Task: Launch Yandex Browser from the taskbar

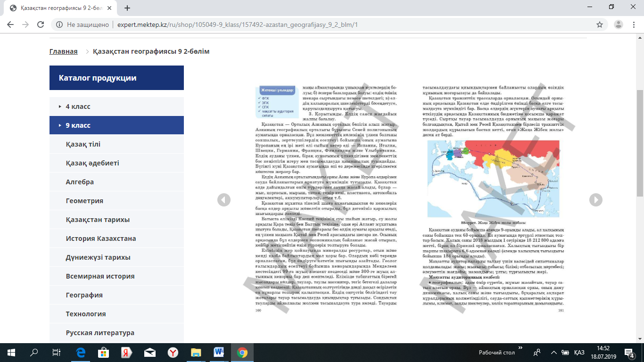Action: [x=173, y=353]
